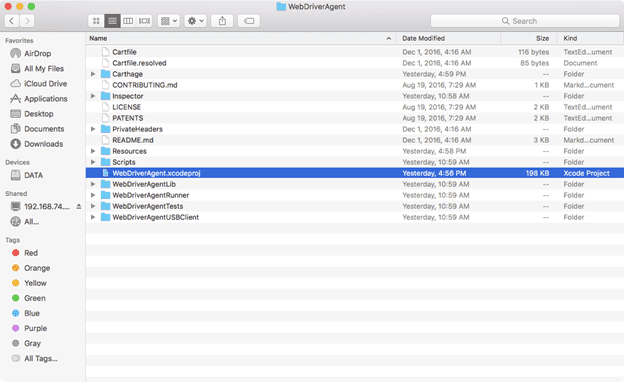Click the Scripts folder icon

tap(105, 162)
